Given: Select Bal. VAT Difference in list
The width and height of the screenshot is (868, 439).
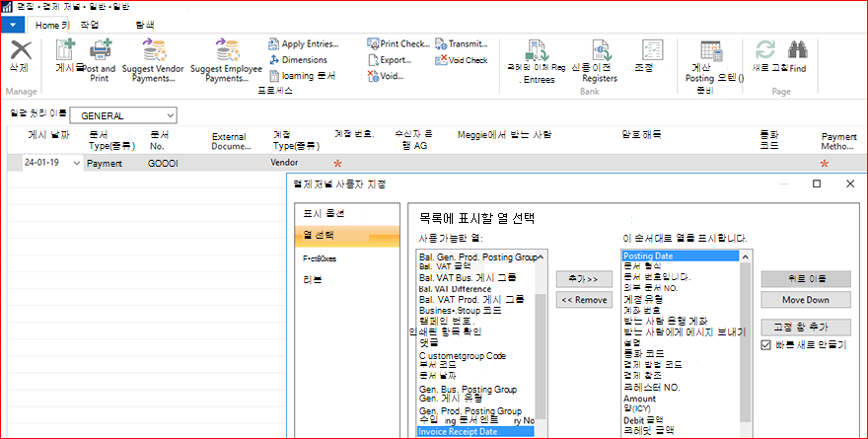Looking at the screenshot, I should [x=455, y=289].
